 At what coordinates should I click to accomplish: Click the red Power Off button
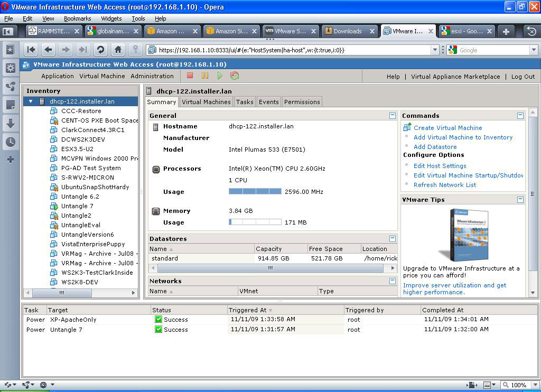(190, 76)
